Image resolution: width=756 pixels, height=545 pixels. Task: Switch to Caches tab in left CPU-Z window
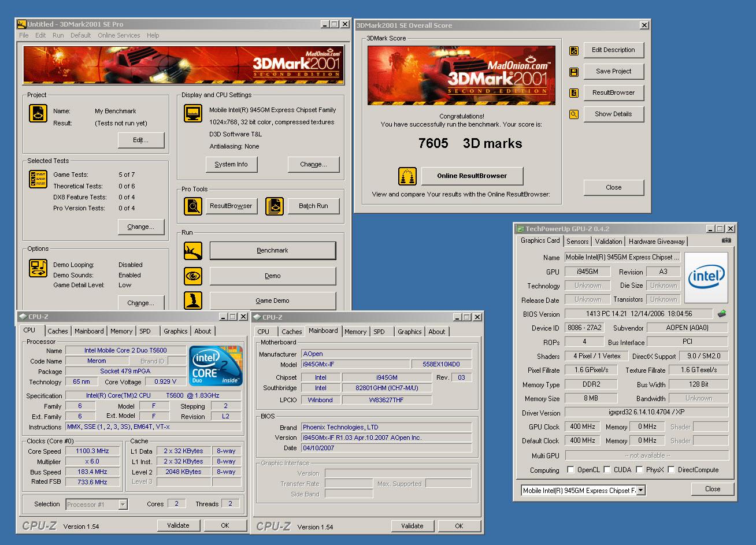coord(58,331)
